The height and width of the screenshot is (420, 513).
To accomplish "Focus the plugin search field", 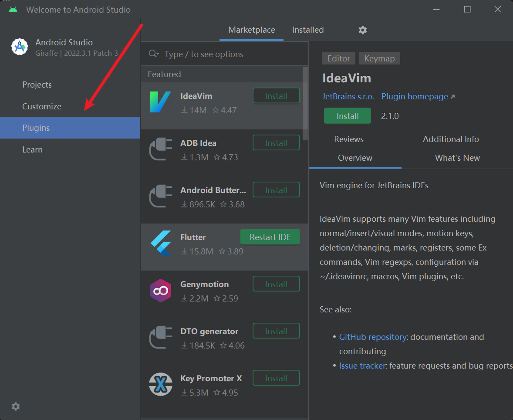I will pyautogui.click(x=225, y=54).
